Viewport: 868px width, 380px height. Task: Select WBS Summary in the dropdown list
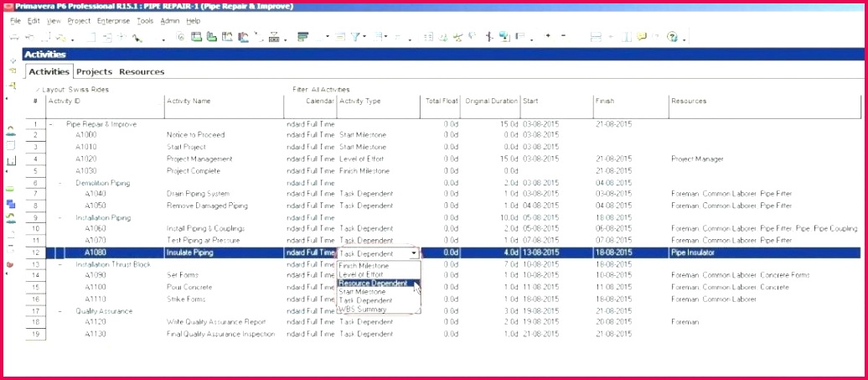click(x=364, y=309)
